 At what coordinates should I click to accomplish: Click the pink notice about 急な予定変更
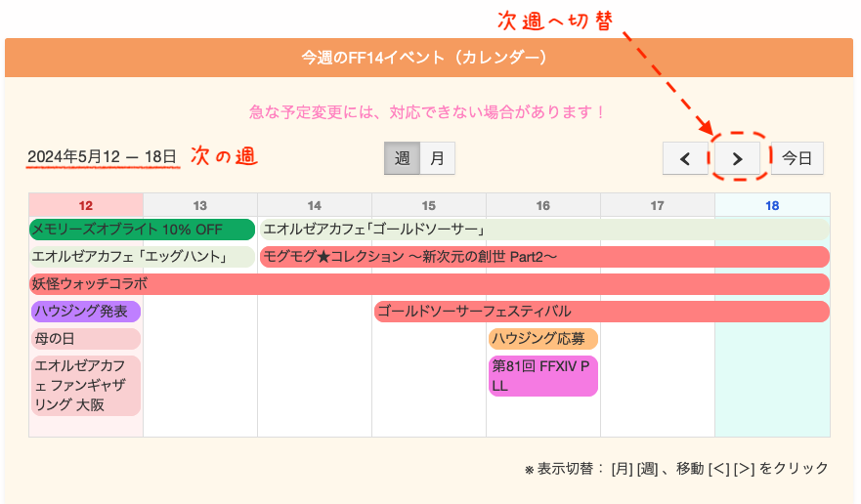click(x=427, y=112)
